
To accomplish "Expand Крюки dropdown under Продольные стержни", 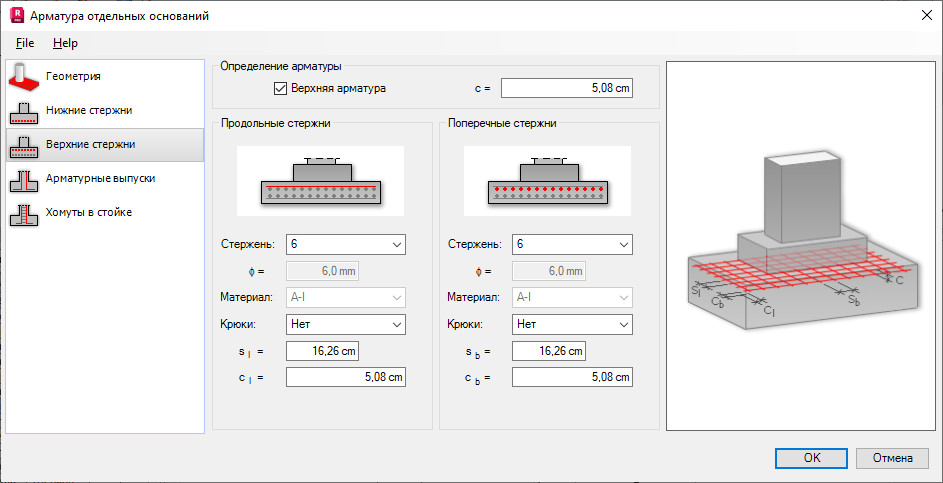I will tap(346, 324).
